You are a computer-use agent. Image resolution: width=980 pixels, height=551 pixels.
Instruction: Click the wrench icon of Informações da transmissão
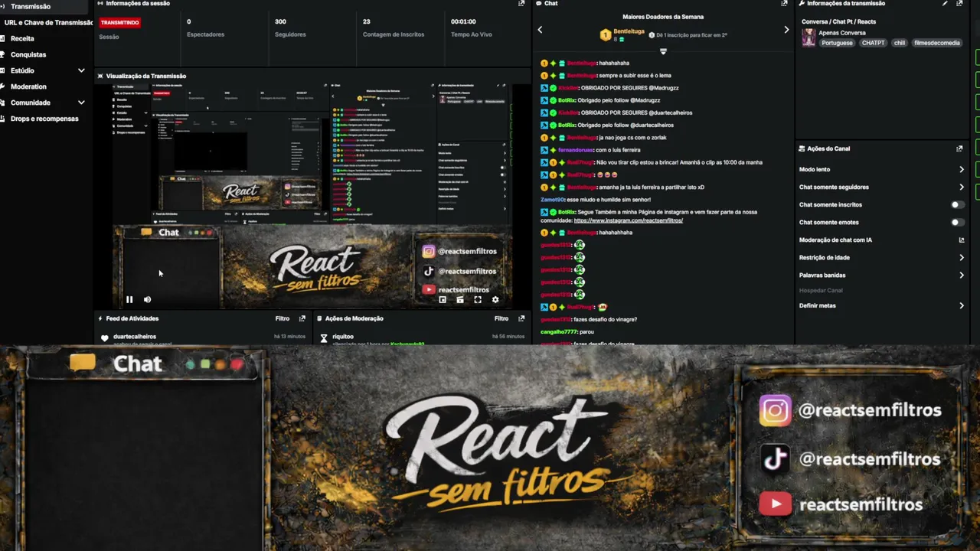(x=802, y=4)
